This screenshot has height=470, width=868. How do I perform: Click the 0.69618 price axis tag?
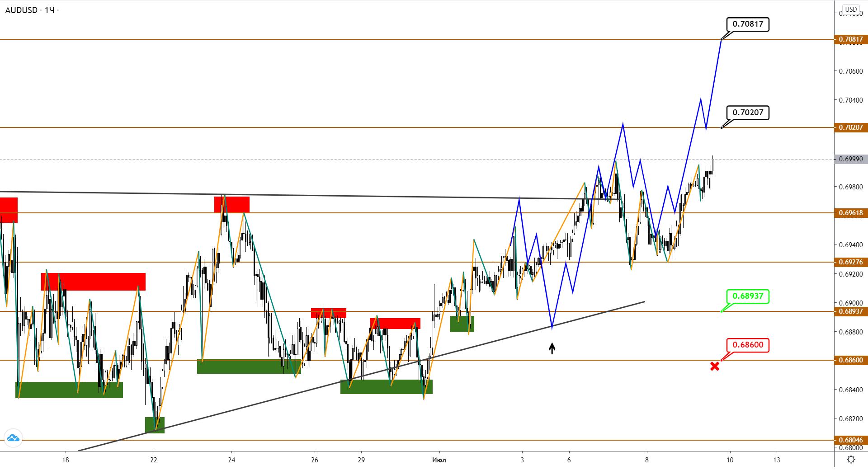point(851,213)
